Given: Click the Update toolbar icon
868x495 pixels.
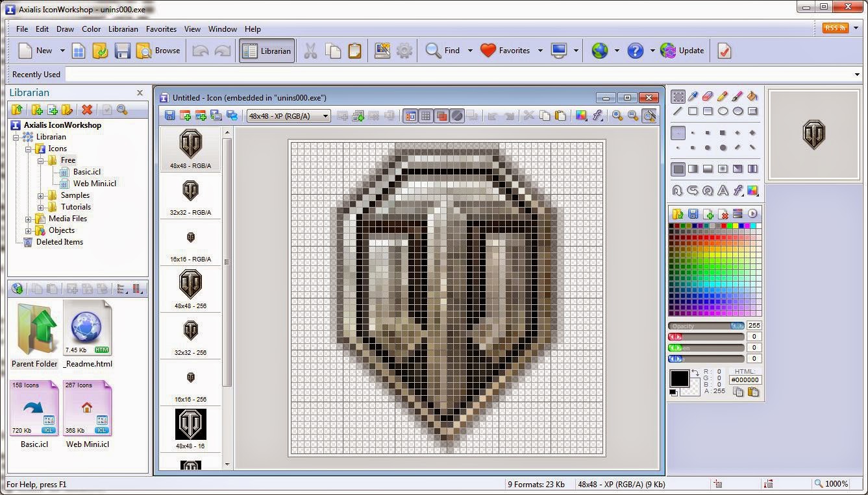Looking at the screenshot, I should coord(682,50).
